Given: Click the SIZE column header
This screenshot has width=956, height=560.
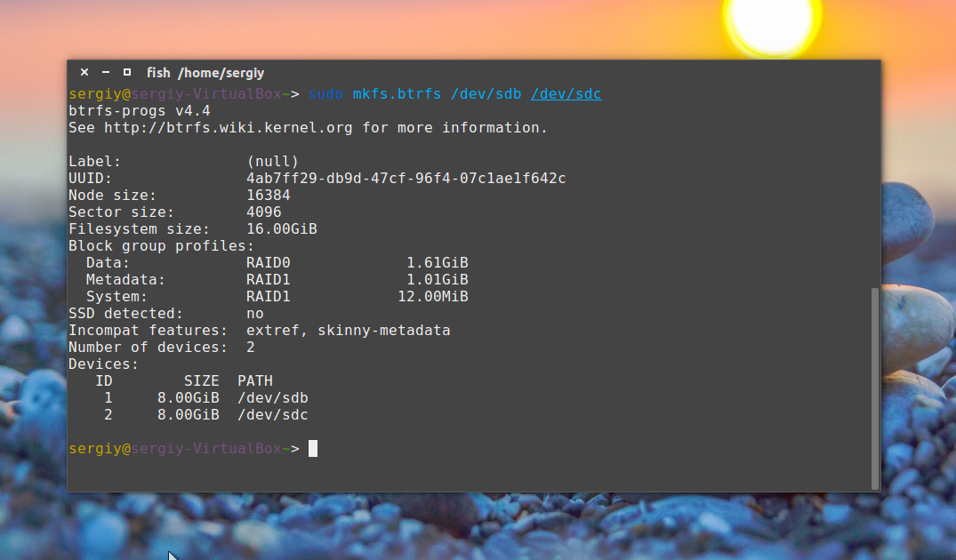Looking at the screenshot, I should tap(202, 380).
